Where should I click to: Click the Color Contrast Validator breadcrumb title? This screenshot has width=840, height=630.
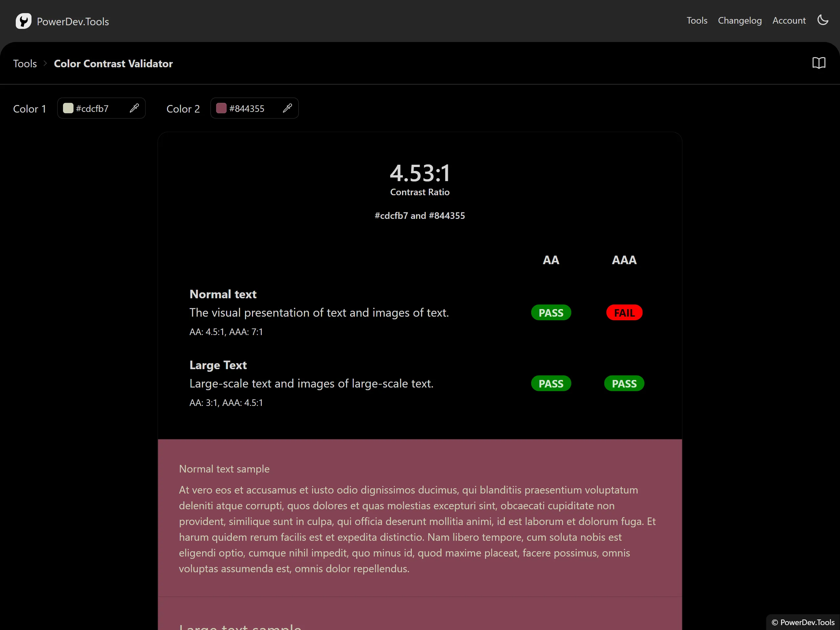(113, 63)
